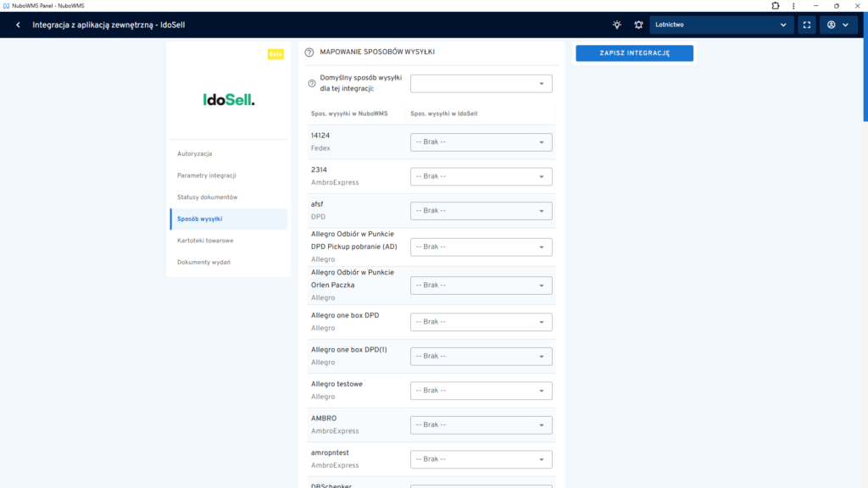The image size is (868, 488).
Task: Click the lightbulb tips icon
Action: coord(616,25)
